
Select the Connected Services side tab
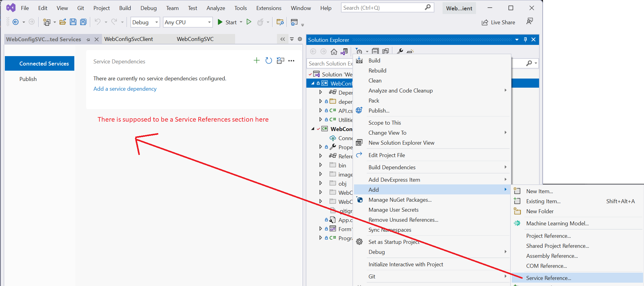click(39, 63)
